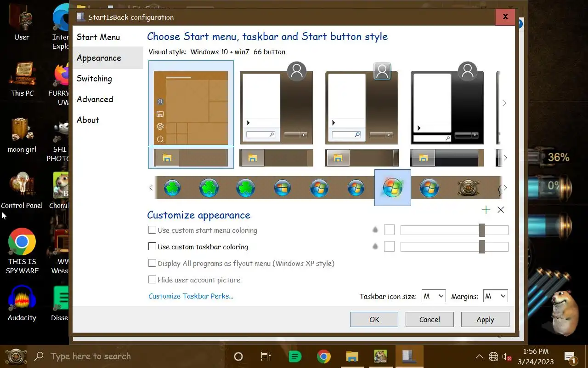This screenshot has height=368, width=588.
Task: Go to the Advanced settings page
Action: (x=108, y=99)
